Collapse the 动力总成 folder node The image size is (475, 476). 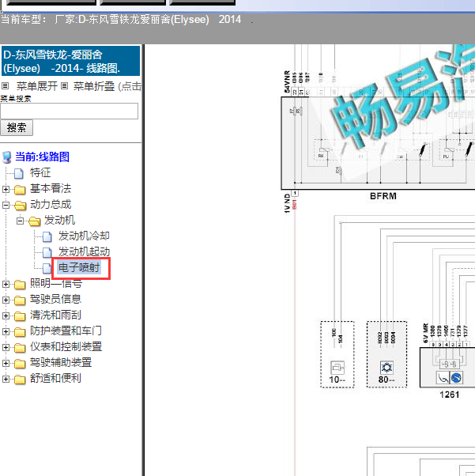click(6, 206)
